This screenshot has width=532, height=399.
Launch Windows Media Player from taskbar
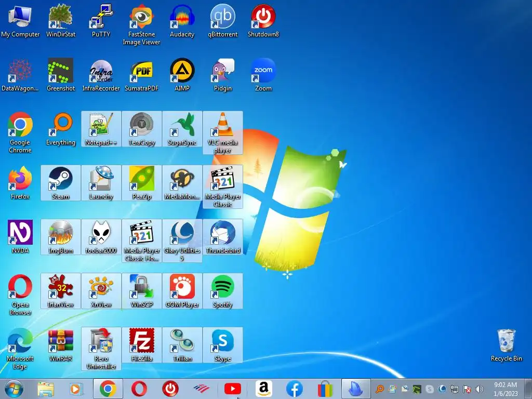pos(76,389)
